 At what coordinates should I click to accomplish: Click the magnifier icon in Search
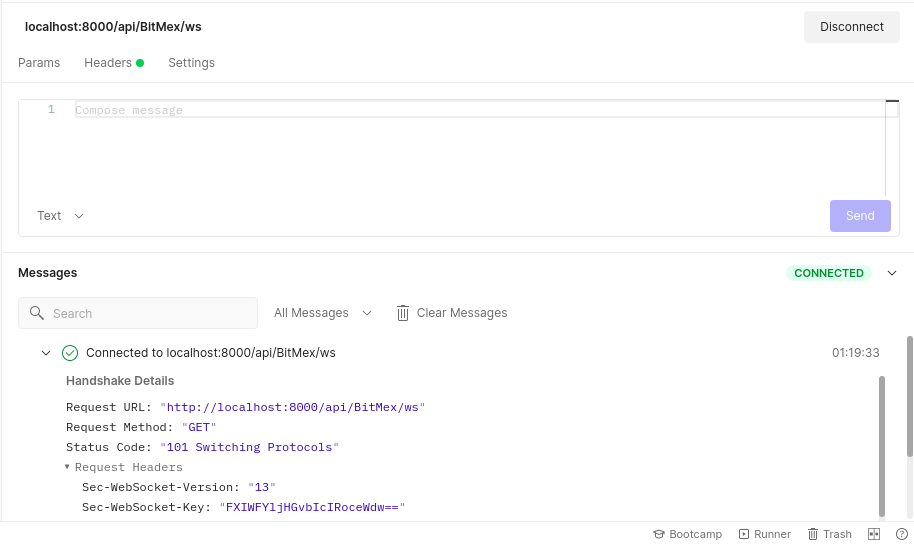(37, 313)
